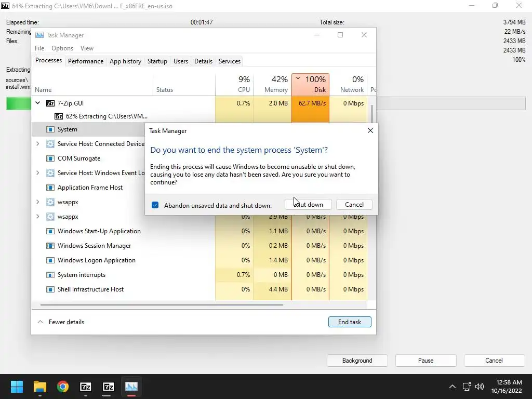Image resolution: width=532 pixels, height=399 pixels.
Task: Confirm with the Shut down button
Action: [308, 205]
